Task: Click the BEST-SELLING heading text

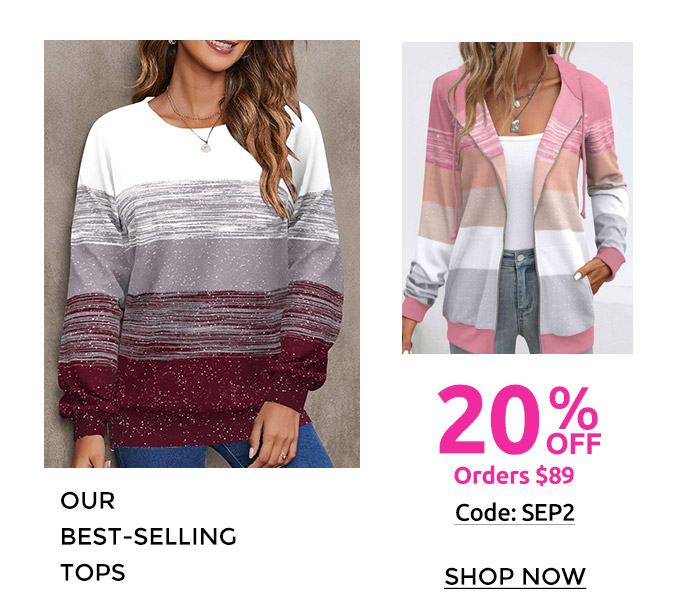Action: [149, 537]
